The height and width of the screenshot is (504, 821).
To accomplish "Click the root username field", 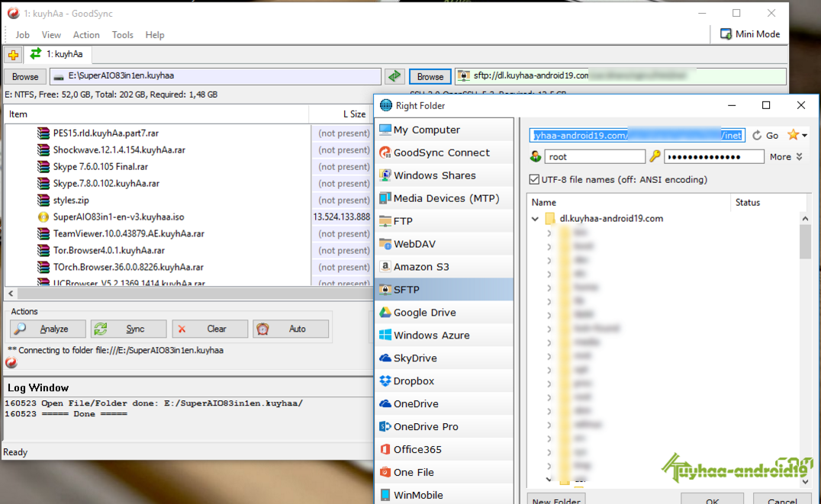I will (595, 156).
